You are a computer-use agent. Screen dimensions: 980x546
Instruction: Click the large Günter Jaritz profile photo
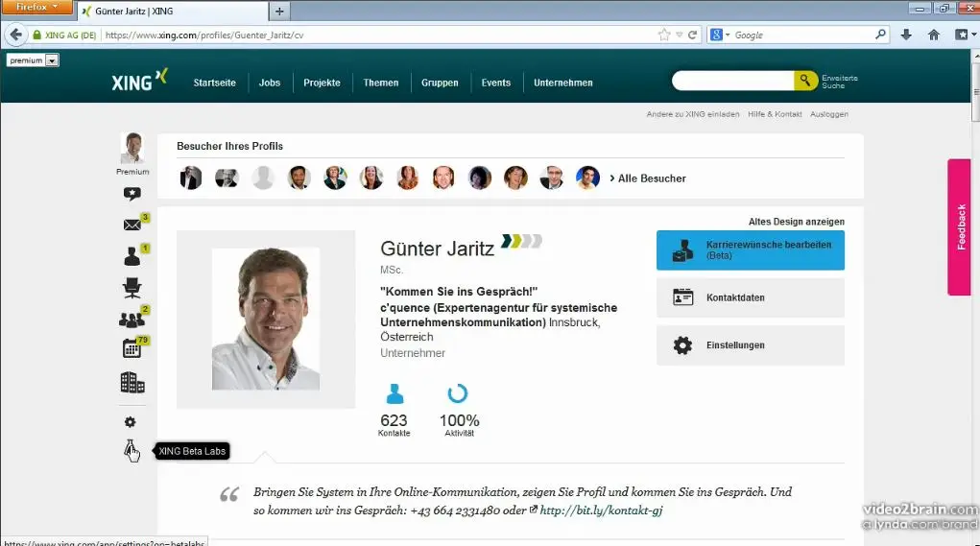[x=266, y=319]
